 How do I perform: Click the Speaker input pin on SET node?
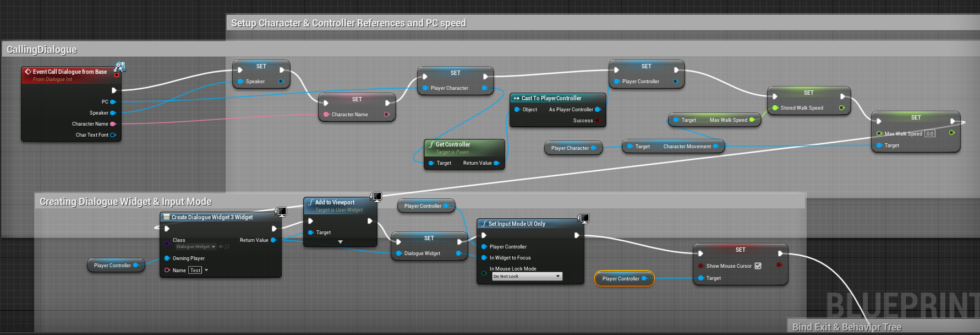(x=240, y=82)
